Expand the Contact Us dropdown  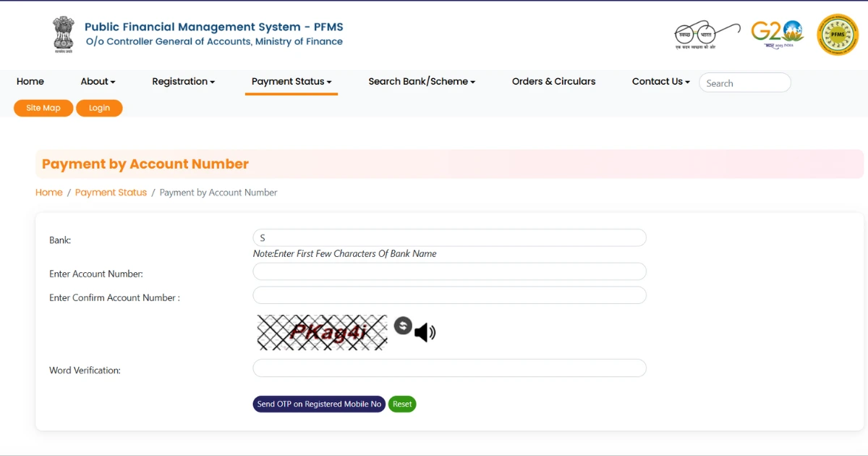tap(661, 82)
